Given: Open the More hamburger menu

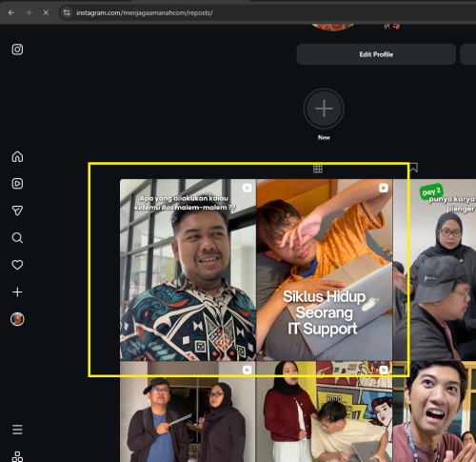Looking at the screenshot, I should [17, 430].
